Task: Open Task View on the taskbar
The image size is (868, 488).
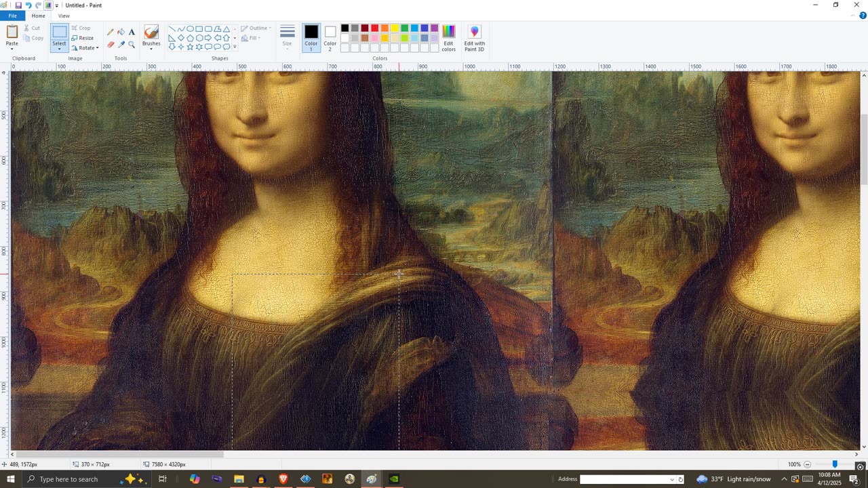Action: pos(163,479)
